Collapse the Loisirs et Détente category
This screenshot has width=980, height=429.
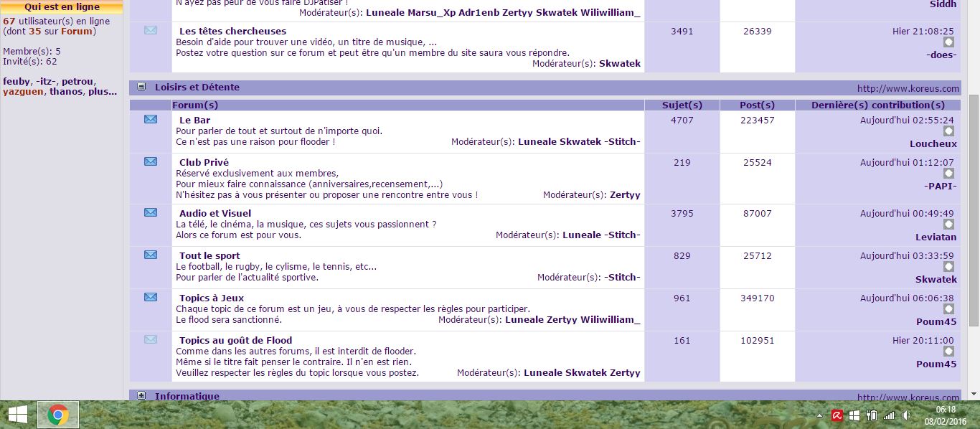[x=141, y=87]
